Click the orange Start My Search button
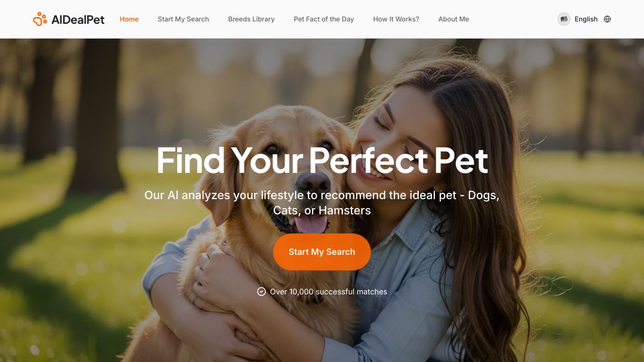The image size is (644, 362). click(322, 252)
